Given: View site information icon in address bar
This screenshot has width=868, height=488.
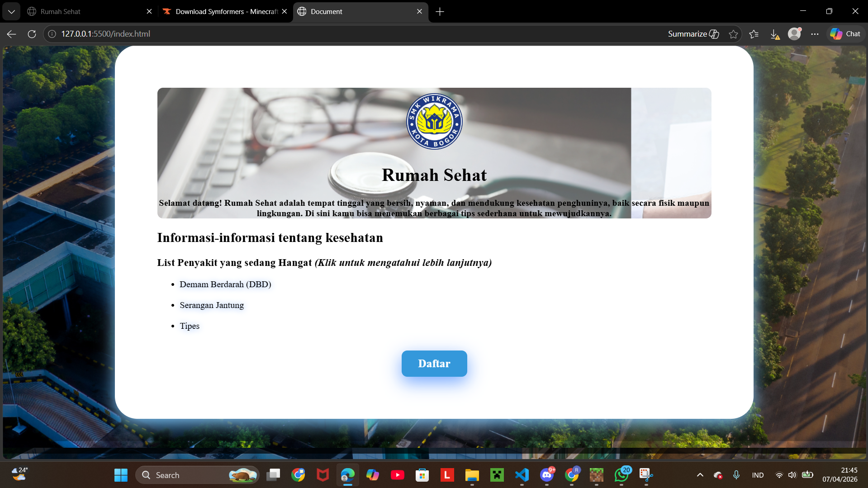Looking at the screenshot, I should [x=52, y=34].
